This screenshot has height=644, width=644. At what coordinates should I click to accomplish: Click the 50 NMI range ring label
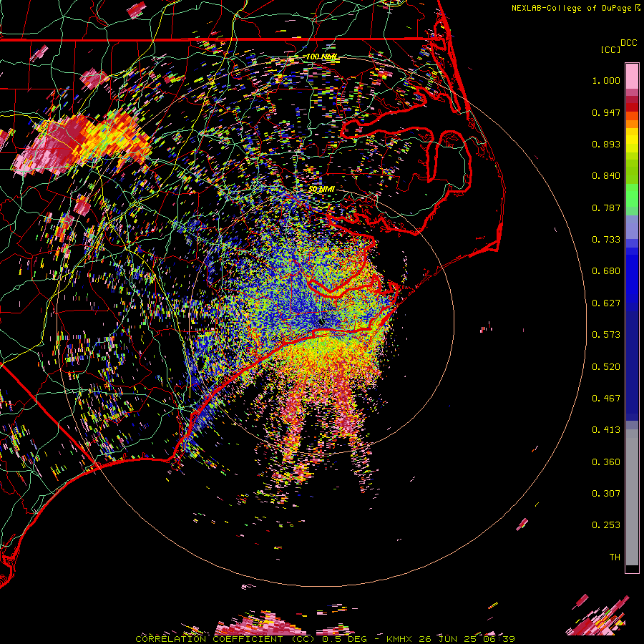[321, 189]
